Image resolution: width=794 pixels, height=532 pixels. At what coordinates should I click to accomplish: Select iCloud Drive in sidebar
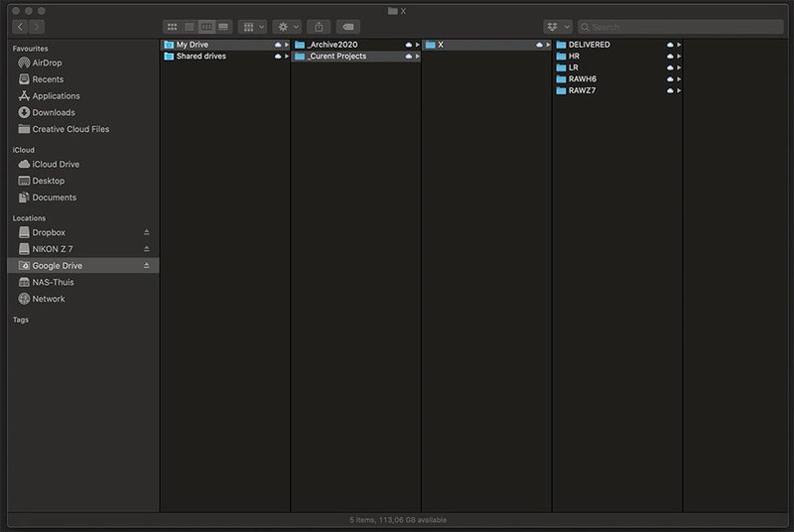click(56, 164)
